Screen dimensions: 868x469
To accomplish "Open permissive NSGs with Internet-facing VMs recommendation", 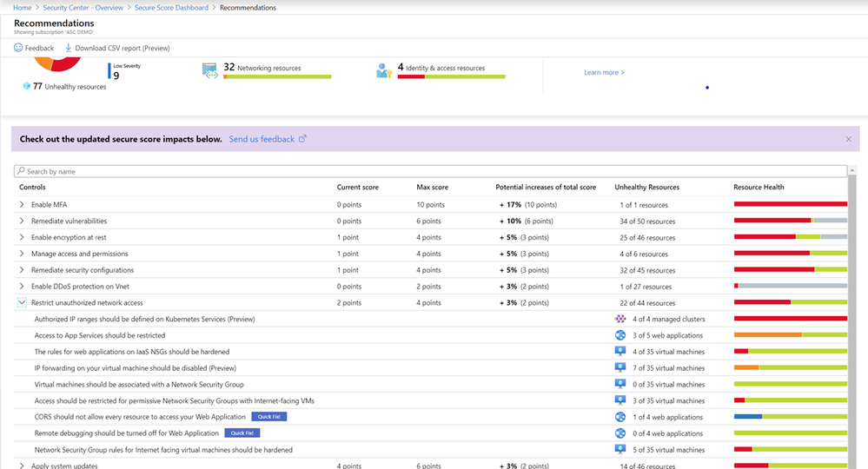I will [175, 400].
